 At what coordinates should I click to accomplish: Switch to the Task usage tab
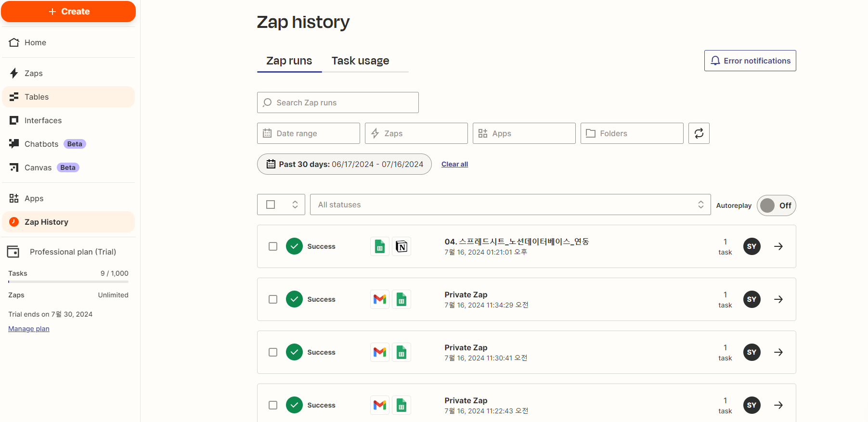point(360,61)
